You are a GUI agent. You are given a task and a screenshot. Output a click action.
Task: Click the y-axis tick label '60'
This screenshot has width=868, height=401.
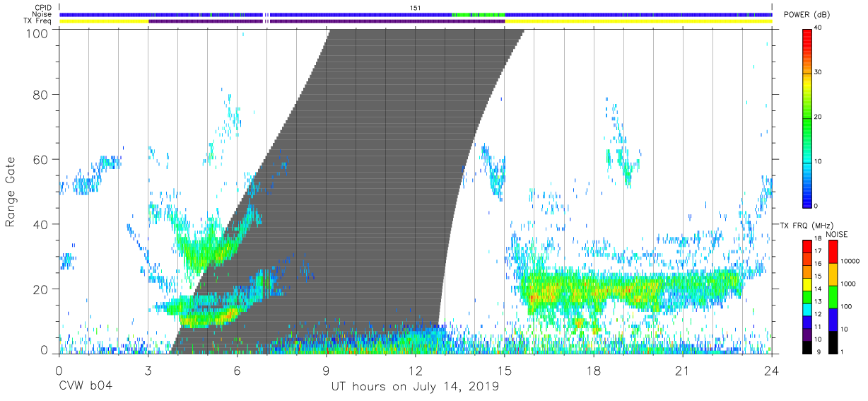coord(42,159)
